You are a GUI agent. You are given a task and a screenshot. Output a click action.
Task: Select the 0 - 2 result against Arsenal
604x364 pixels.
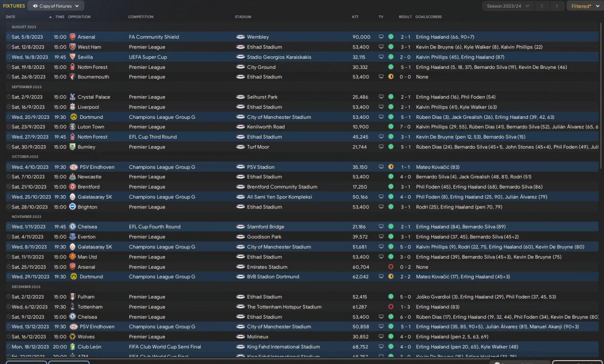(405, 267)
